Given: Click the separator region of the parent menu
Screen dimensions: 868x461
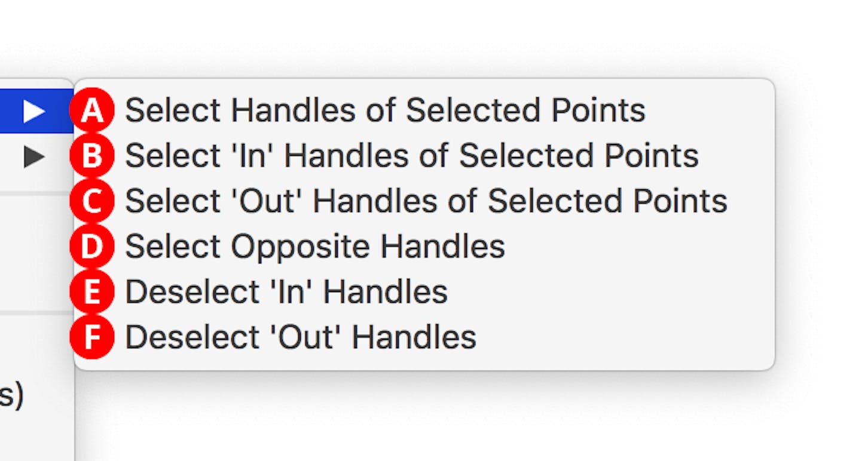Looking at the screenshot, I should tap(37, 192).
